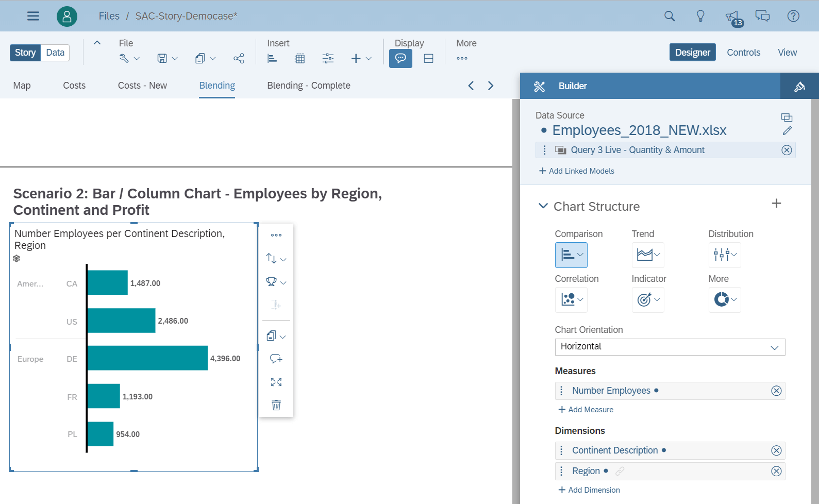Open Comparison chart type dropdown
This screenshot has height=504, width=819.
(x=571, y=255)
